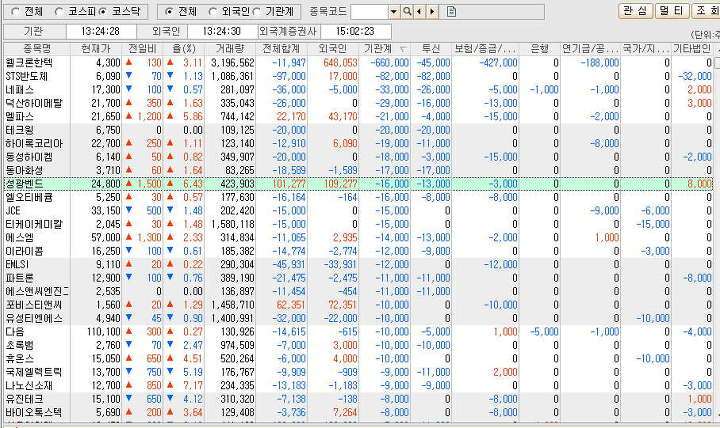Select the 전체 market radio button
This screenshot has height=428, width=720.
pos(15,11)
